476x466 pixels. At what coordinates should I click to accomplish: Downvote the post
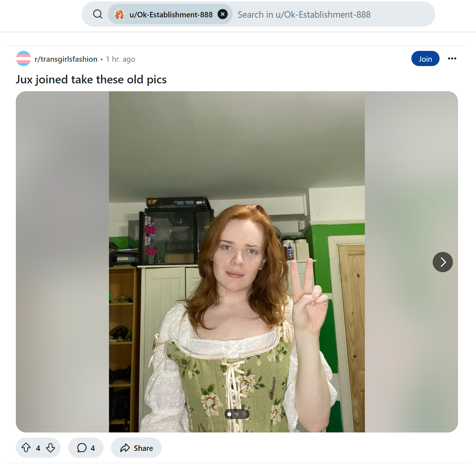51,448
